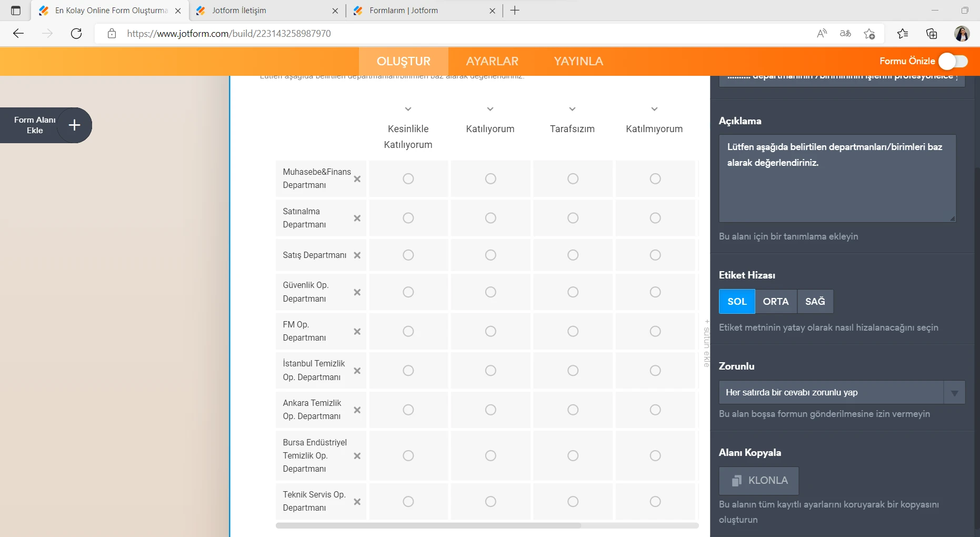
Task: Select the Kesinlikle Katılıyorum radio for Satınalma Departmanı
Action: point(409,218)
